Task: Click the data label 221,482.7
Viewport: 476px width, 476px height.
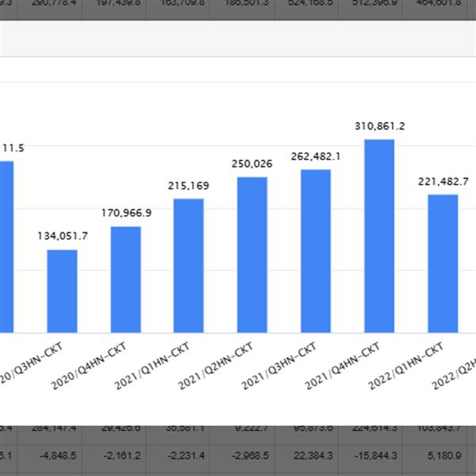Action: pyautogui.click(x=443, y=182)
